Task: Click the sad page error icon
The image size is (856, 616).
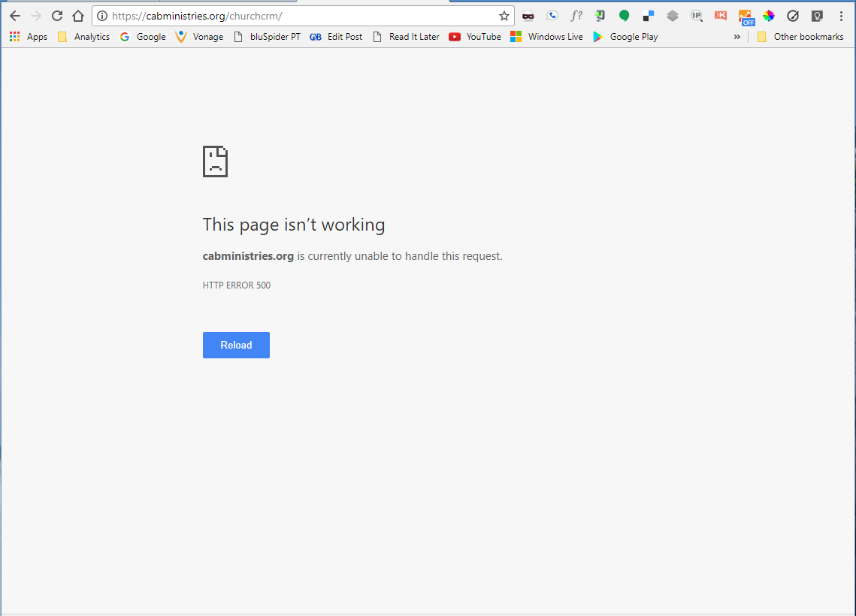Action: (215, 162)
